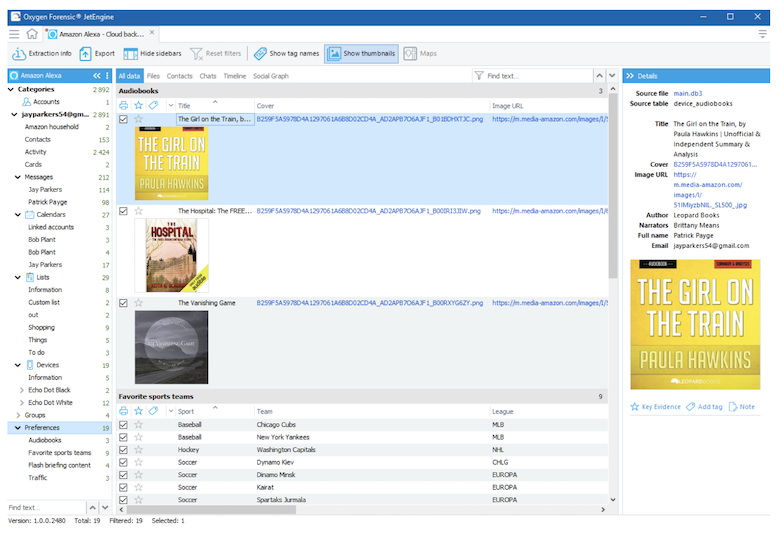
Task: Toggle Show thumbnails
Action: pyautogui.click(x=361, y=53)
